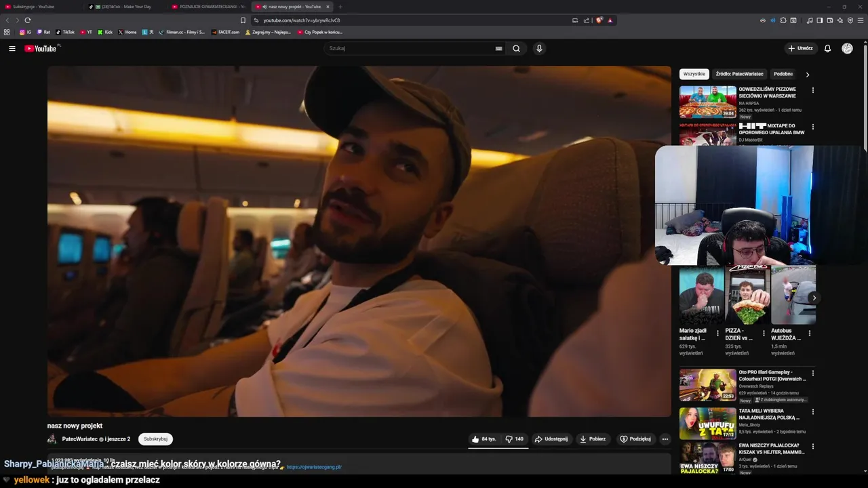
Task: Show next Shorts with the arrow
Action: (814, 298)
